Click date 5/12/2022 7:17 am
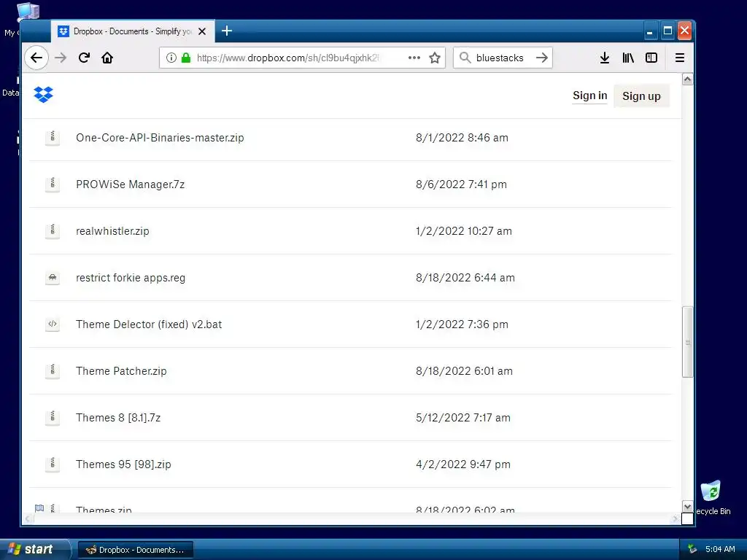The height and width of the screenshot is (560, 747). [x=463, y=418]
